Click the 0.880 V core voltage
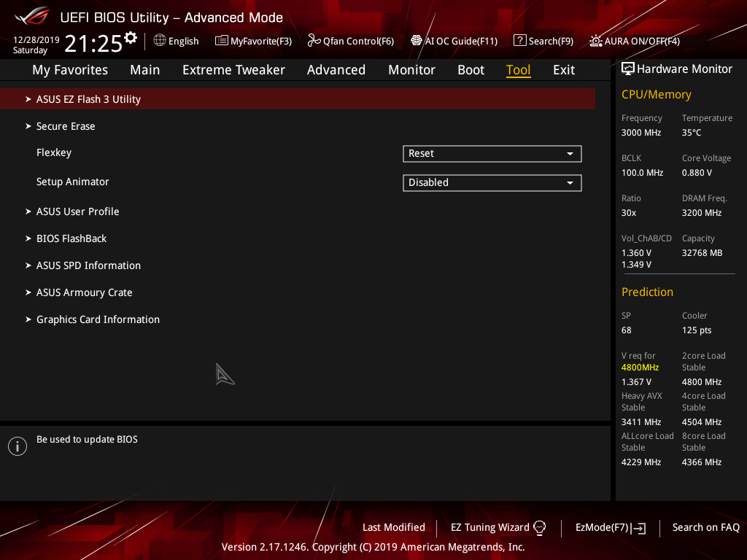The height and width of the screenshot is (560, 747). (x=697, y=173)
